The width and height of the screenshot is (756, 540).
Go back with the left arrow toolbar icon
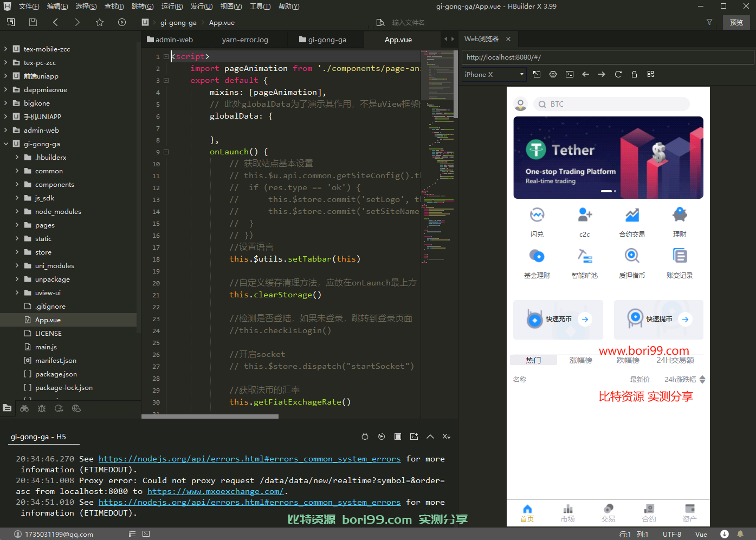coord(55,22)
